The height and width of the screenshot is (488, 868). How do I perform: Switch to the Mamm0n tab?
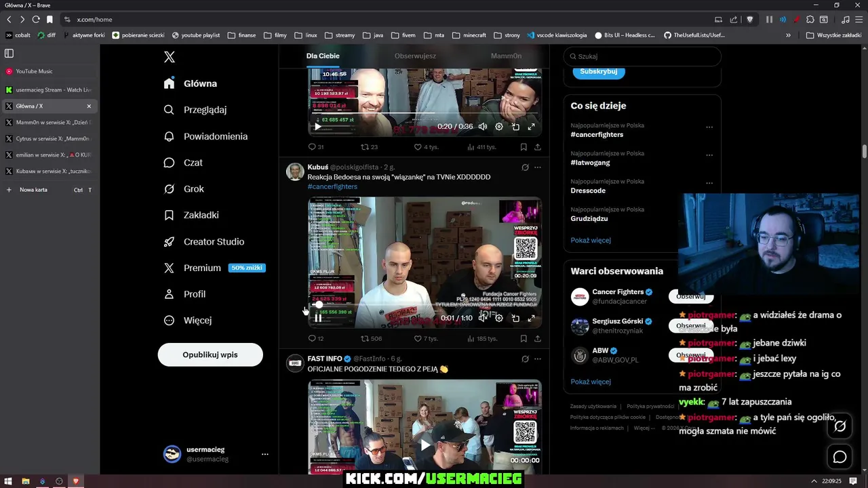pyautogui.click(x=506, y=56)
